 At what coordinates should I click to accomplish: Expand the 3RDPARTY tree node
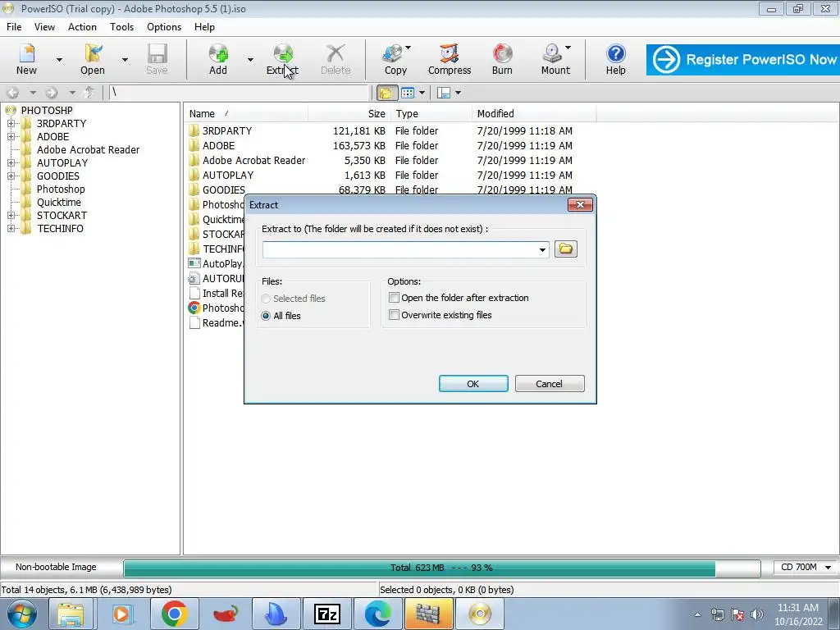(x=11, y=124)
